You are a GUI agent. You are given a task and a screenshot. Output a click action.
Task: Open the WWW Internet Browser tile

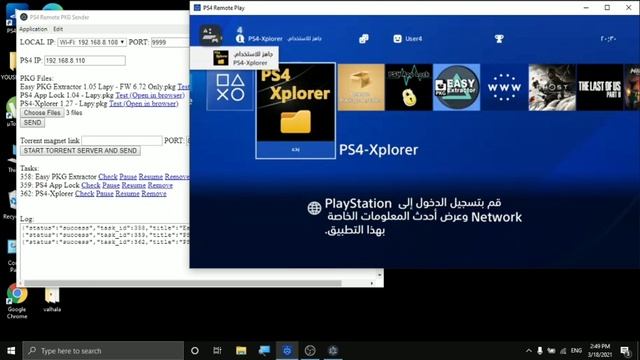click(504, 87)
